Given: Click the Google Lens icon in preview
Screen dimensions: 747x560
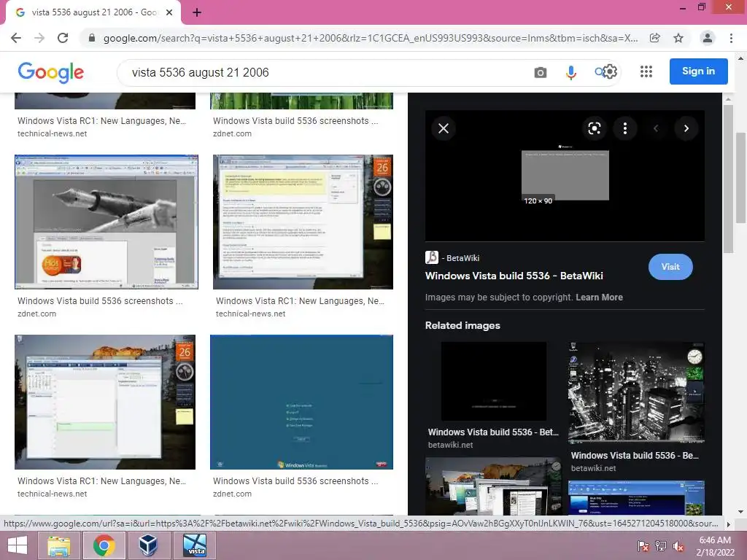Looking at the screenshot, I should pos(594,128).
